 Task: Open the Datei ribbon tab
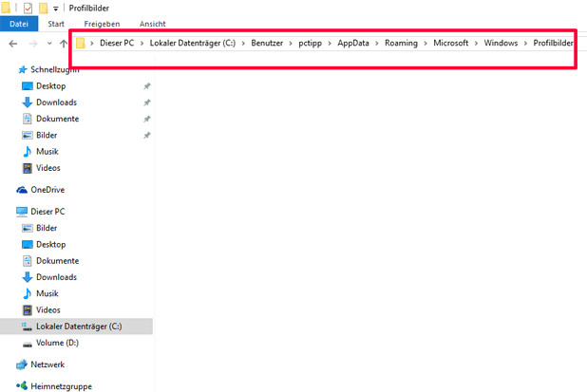(x=19, y=24)
